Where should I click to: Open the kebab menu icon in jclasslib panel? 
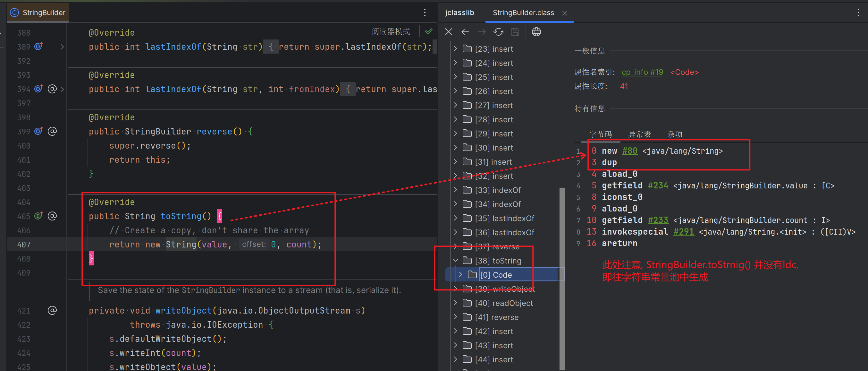click(x=858, y=13)
